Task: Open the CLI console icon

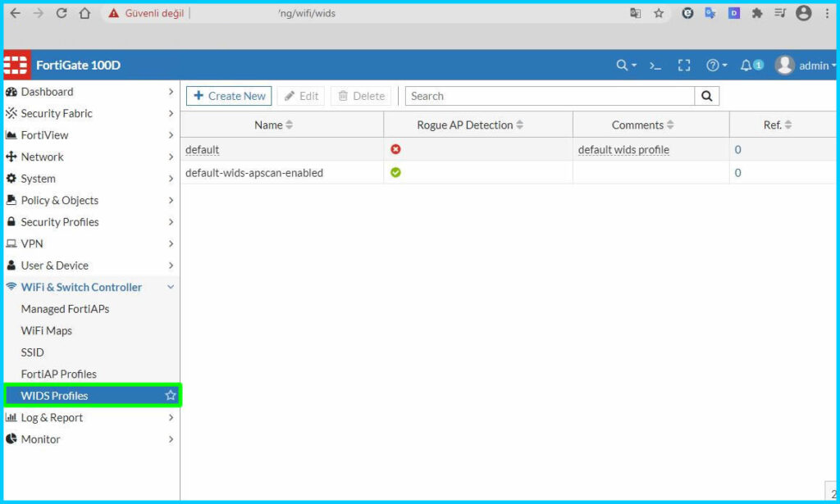Action: pyautogui.click(x=655, y=66)
